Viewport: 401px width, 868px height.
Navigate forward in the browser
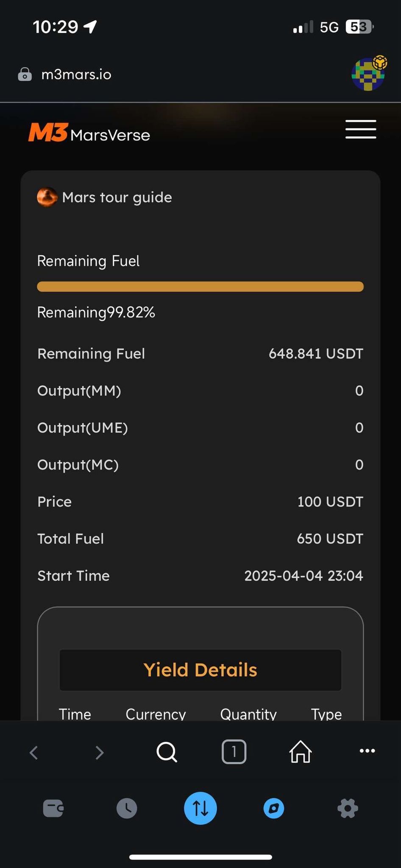click(x=100, y=753)
